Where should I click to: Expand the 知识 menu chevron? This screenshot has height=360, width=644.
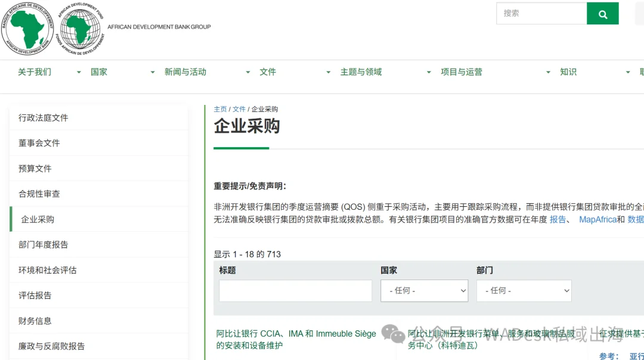[626, 72]
